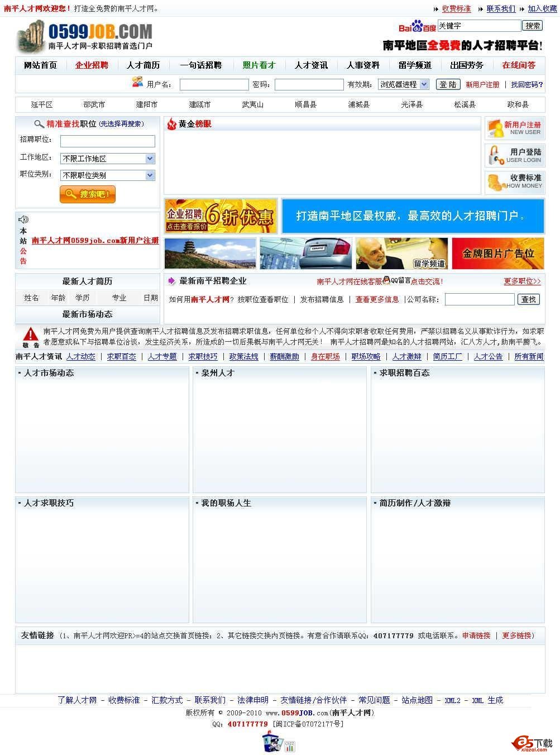Open 人才资讯 in main navigation
The image size is (560, 755).
[x=311, y=65]
